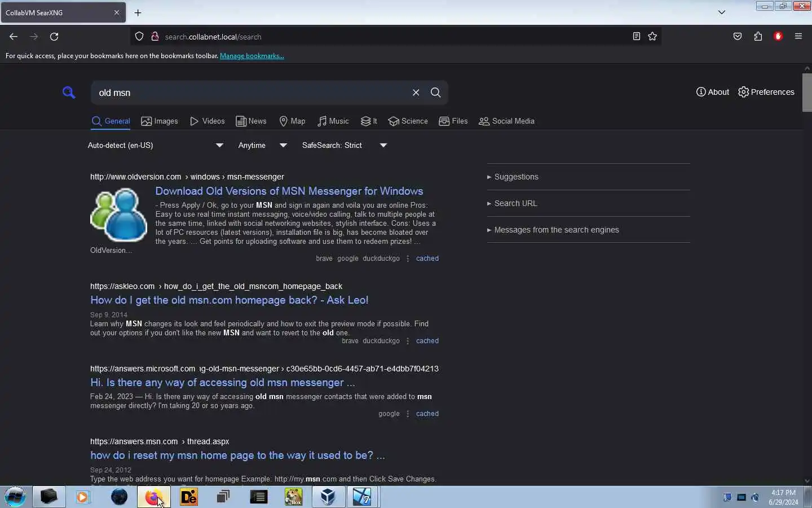Switch to the Map tab
Screen dimensions: 812x508
pyautogui.click(x=292, y=121)
